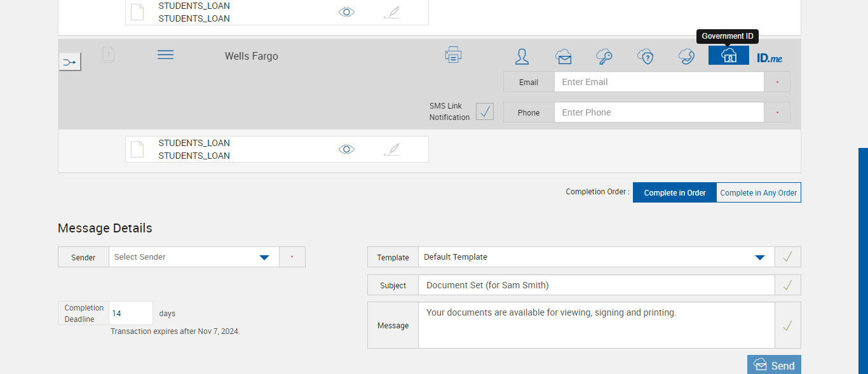This screenshot has width=868, height=374.
Task: Click the Completion Deadline days field
Action: 131,314
